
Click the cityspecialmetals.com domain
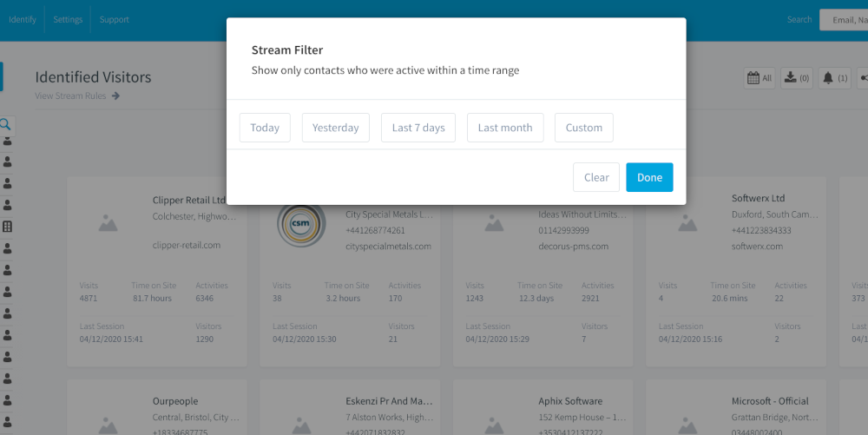pos(388,247)
